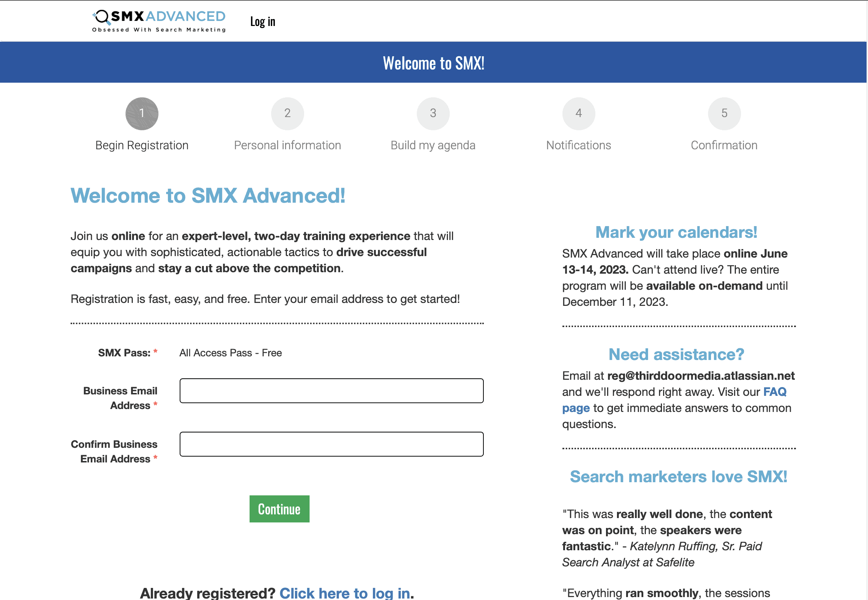Click the Personal information step label
This screenshot has width=868, height=600.
point(288,145)
